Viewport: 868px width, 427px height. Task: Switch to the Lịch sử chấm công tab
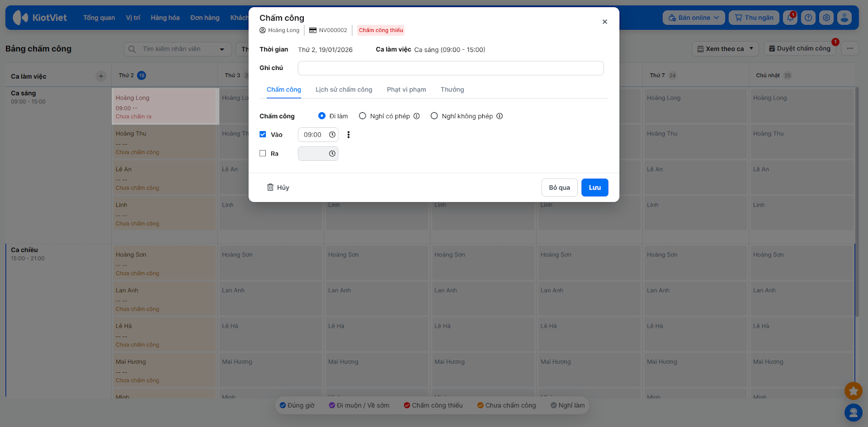pyautogui.click(x=344, y=90)
